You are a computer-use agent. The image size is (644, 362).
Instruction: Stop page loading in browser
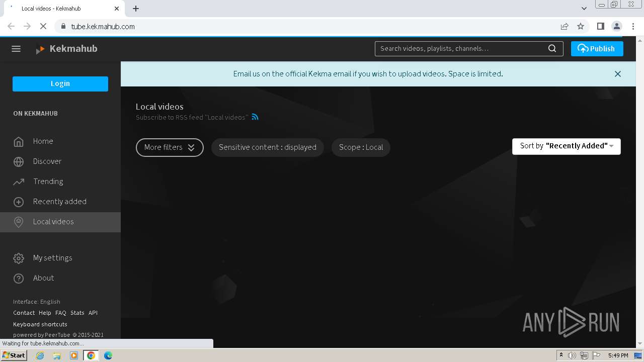(x=43, y=27)
